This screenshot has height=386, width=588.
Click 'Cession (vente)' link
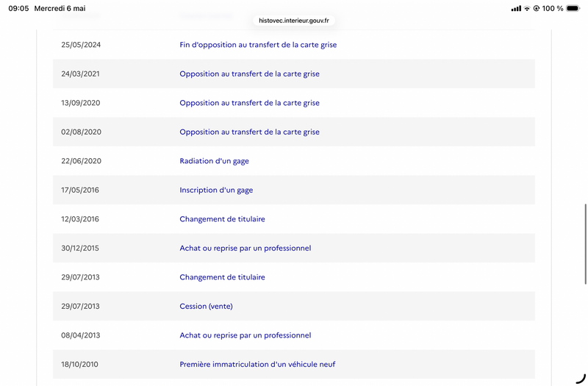[x=206, y=307]
